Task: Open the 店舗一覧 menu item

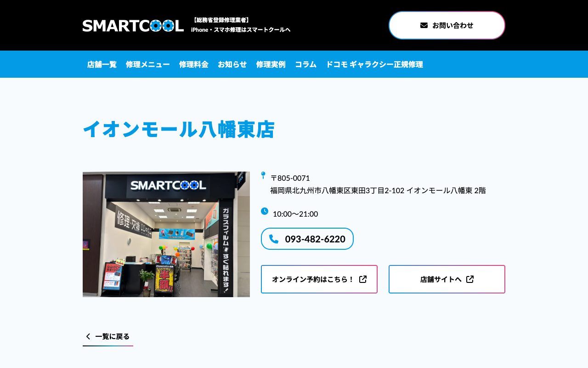Action: point(102,64)
